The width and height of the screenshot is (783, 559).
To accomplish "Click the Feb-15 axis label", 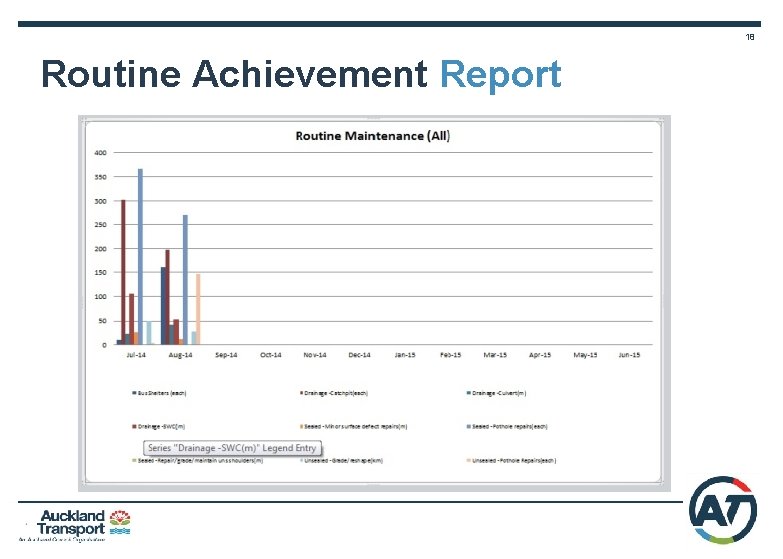I will click(x=450, y=355).
